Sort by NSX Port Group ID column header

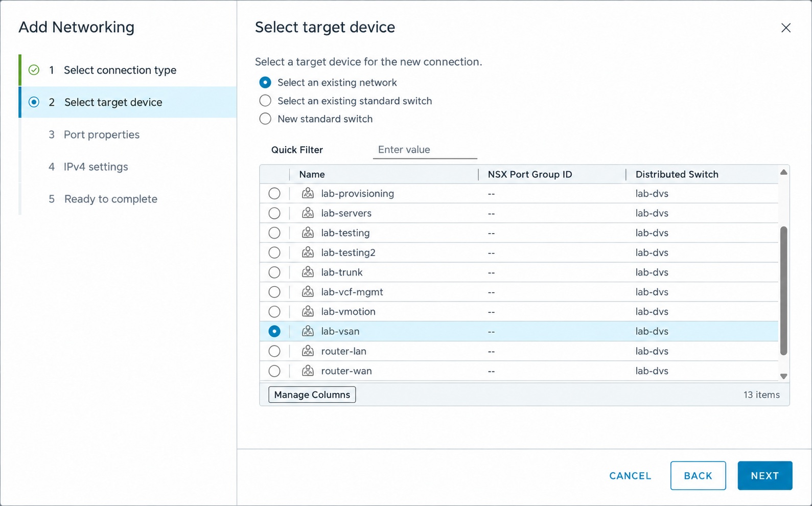(x=530, y=174)
